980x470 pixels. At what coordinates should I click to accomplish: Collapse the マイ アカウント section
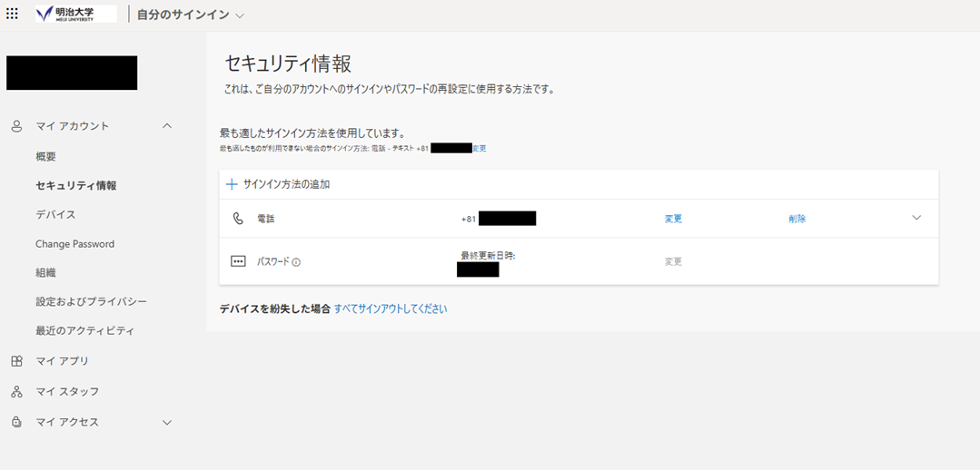[x=166, y=126]
